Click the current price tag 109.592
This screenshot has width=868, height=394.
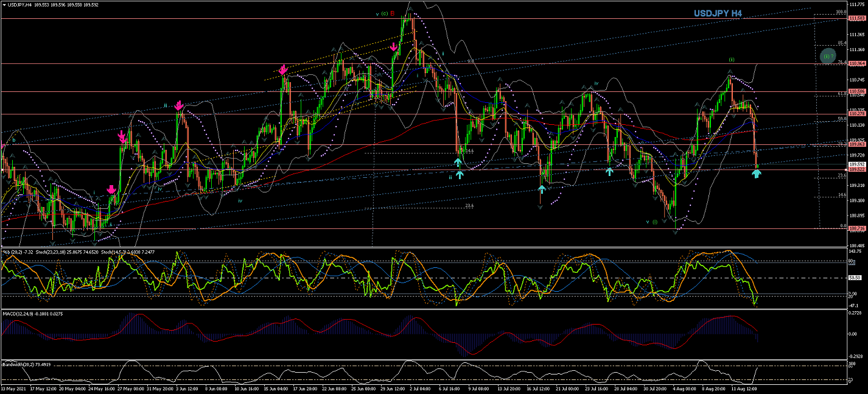857,164
